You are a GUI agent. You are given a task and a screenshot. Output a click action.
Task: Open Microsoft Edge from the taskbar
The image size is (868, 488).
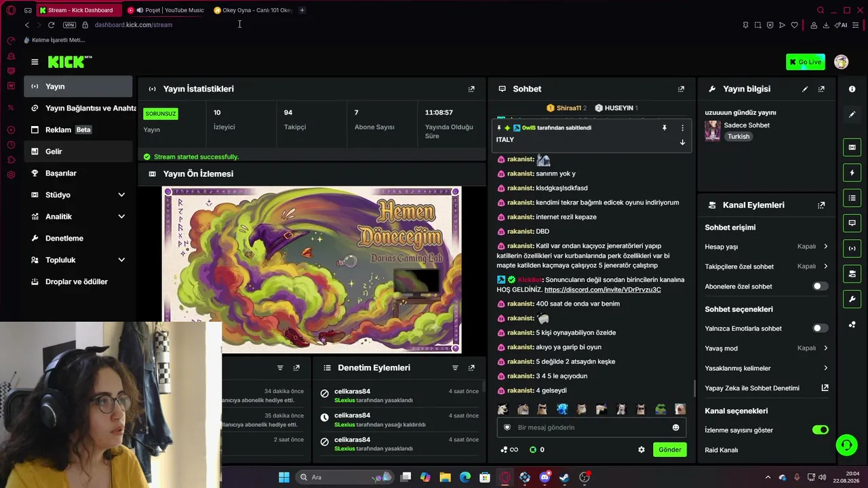pyautogui.click(x=465, y=477)
